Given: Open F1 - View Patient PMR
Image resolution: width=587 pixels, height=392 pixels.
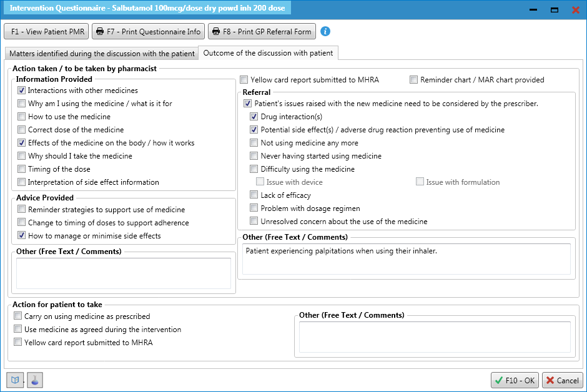Looking at the screenshot, I should tap(46, 31).
